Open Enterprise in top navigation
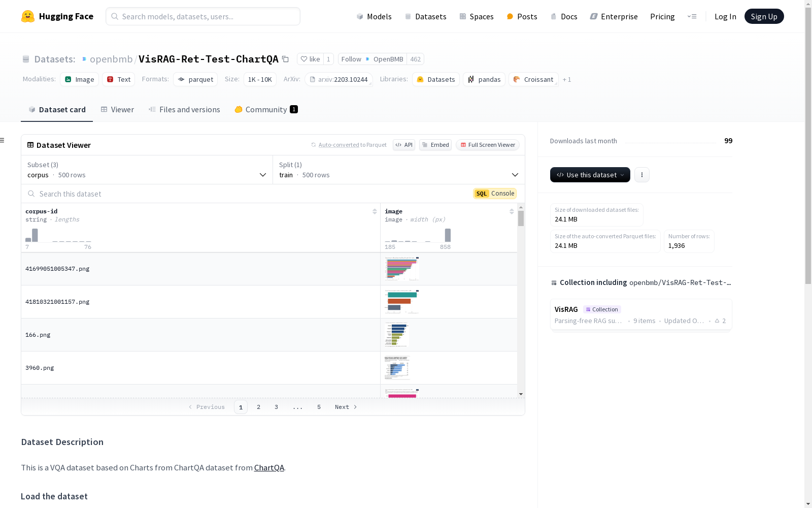812x508 pixels. coord(614,16)
